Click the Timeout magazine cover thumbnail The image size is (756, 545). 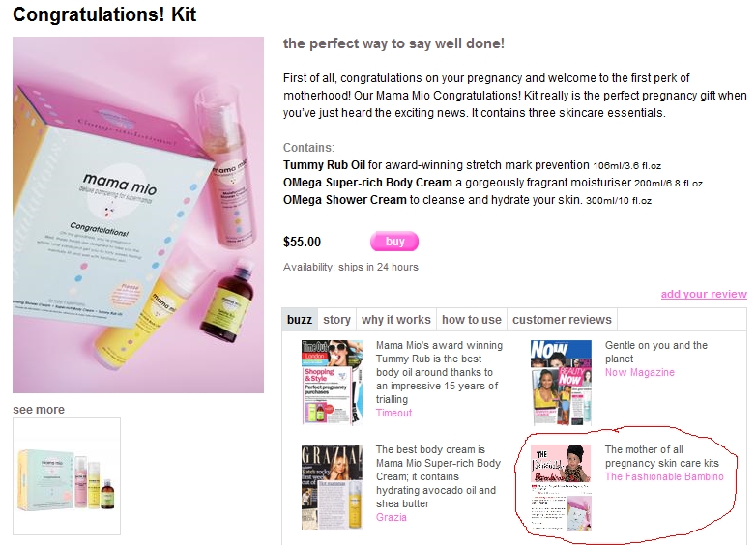coord(332,383)
